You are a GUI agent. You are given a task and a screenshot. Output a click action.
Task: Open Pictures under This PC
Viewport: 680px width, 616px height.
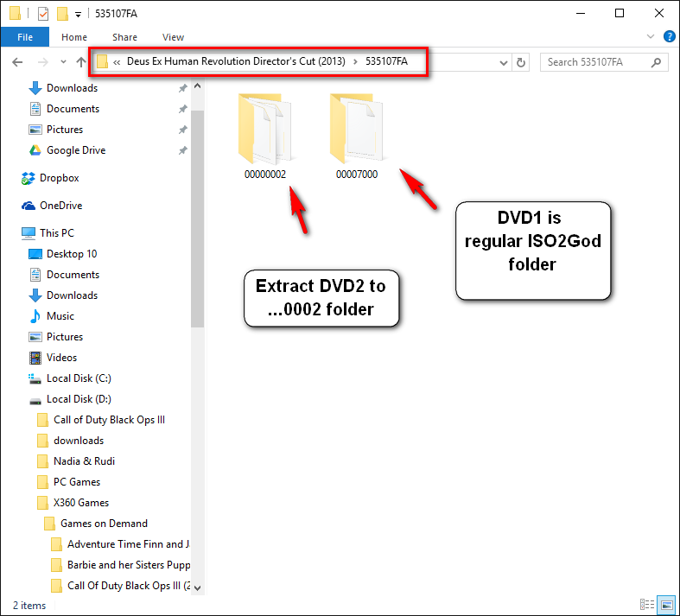pos(65,337)
